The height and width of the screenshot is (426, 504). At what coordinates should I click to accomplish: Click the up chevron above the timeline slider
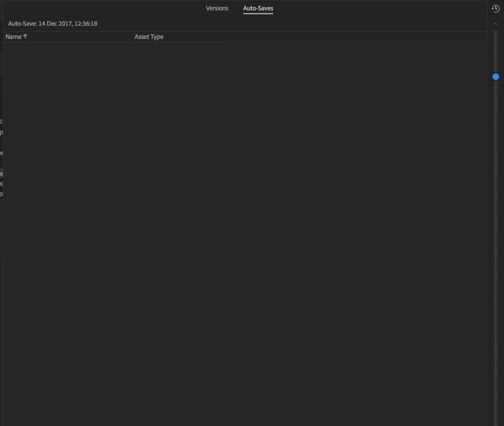(496, 24)
